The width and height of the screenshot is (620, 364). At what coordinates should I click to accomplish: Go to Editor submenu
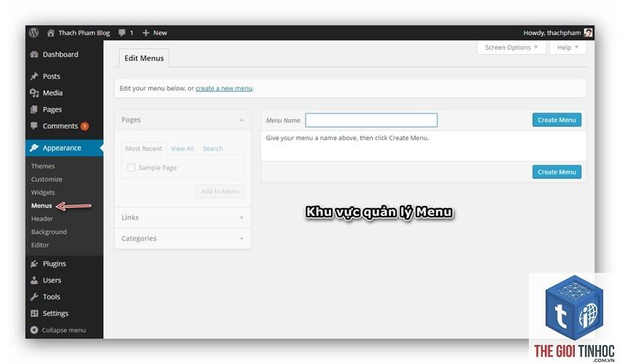pyautogui.click(x=40, y=245)
